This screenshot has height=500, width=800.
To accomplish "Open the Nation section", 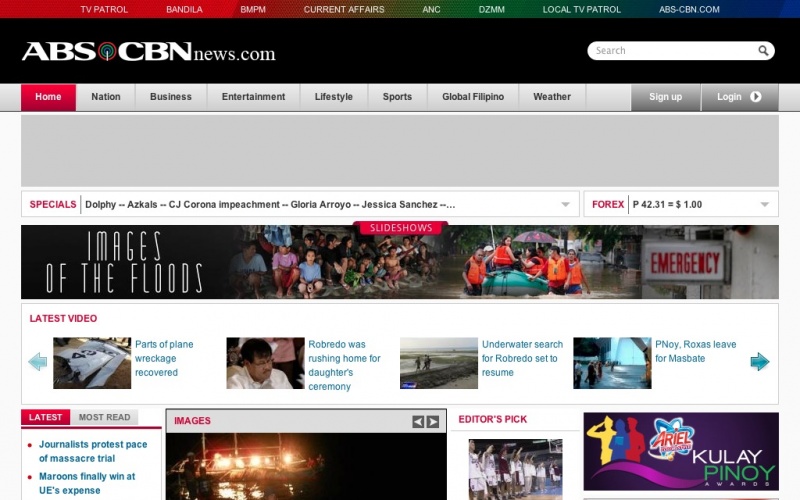I will pos(106,97).
